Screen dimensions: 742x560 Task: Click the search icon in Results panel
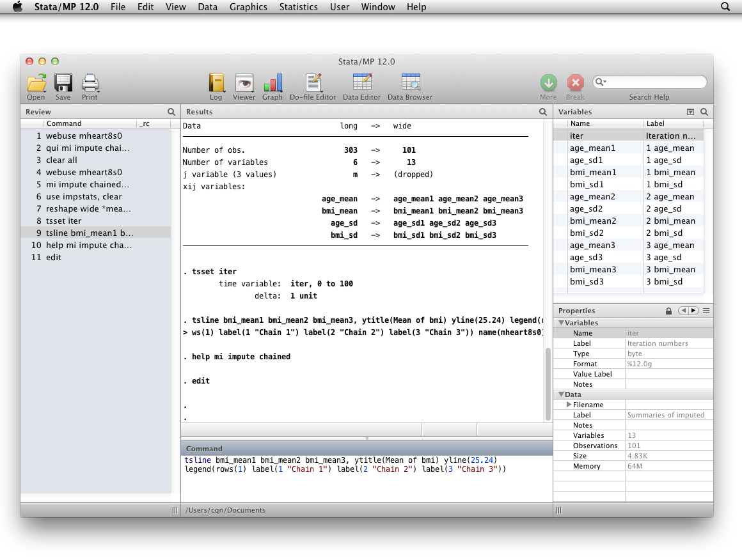pos(543,112)
